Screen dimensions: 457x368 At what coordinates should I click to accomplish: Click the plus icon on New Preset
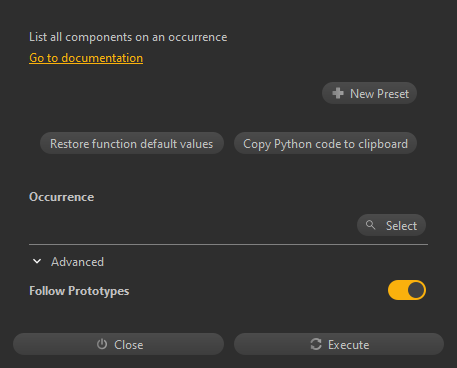338,93
